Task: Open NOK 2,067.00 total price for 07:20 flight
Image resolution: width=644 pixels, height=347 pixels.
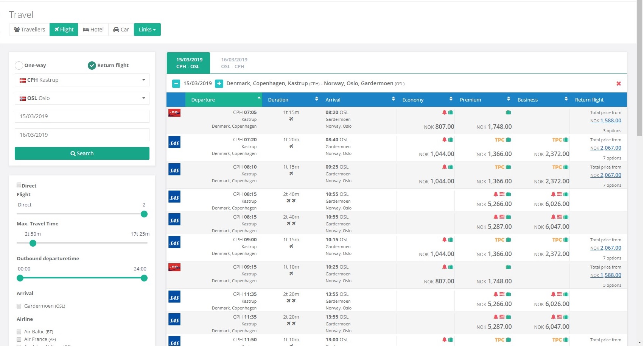Action: (x=605, y=148)
